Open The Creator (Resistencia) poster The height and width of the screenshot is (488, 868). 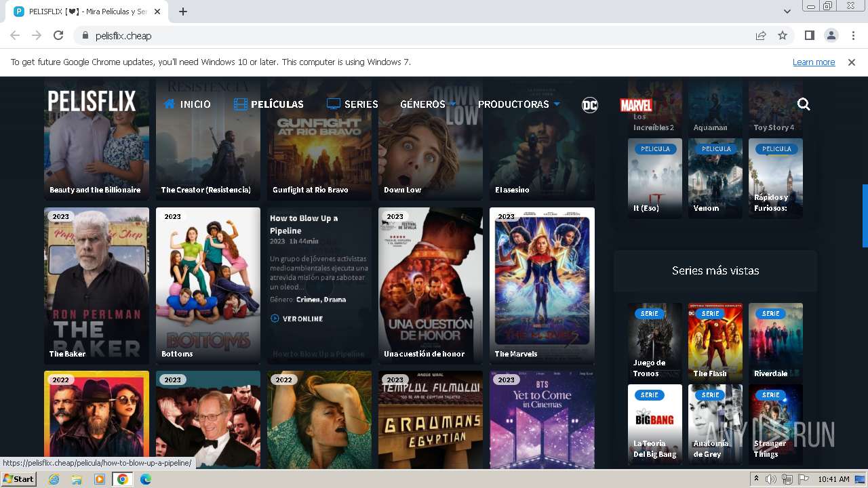(208, 139)
